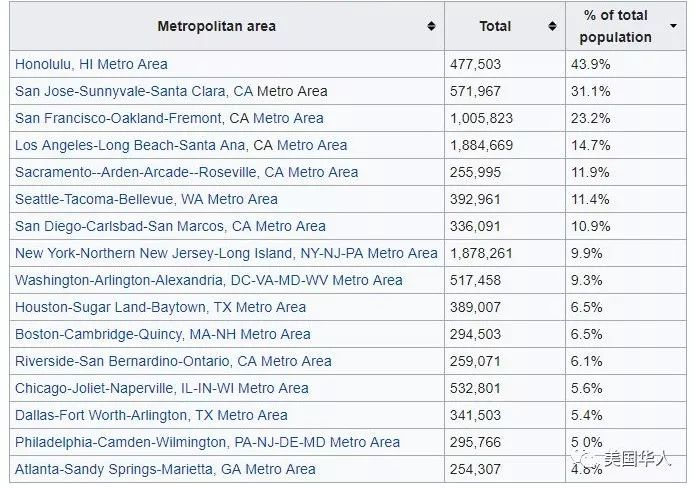Open Honolulu, HI Metro Area link
The height and width of the screenshot is (489, 694).
[x=91, y=64]
